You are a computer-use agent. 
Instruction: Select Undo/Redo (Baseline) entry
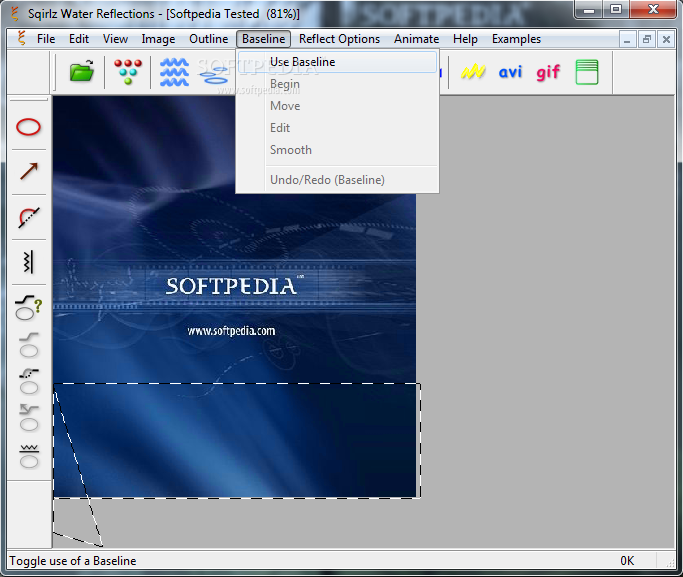[337, 180]
